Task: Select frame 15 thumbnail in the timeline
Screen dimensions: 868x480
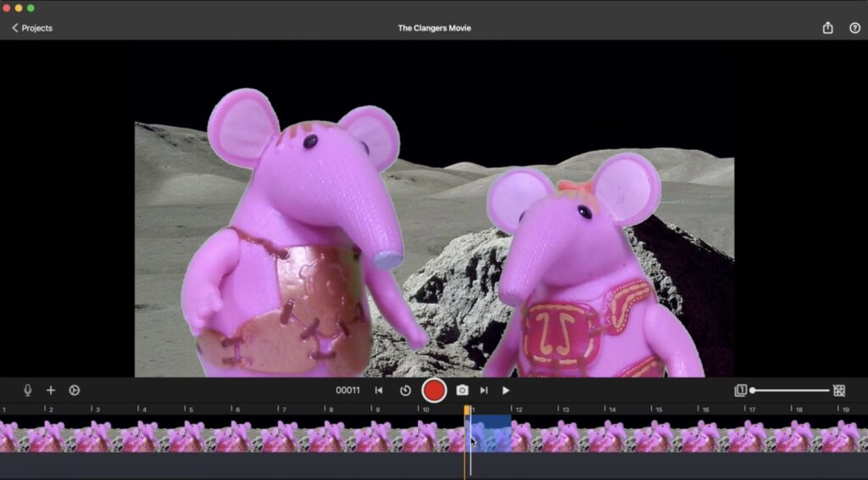Action: [676, 436]
